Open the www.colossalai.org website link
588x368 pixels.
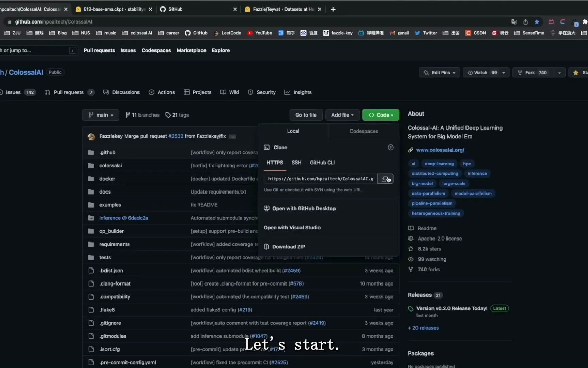440,150
